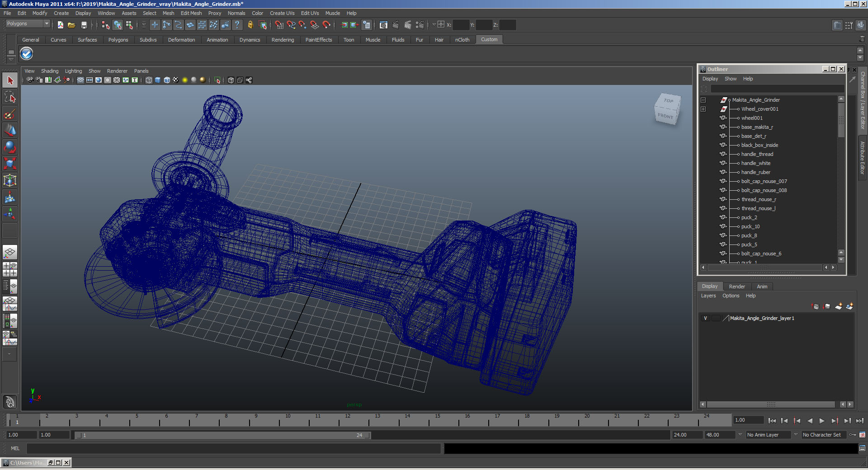This screenshot has width=868, height=470.
Task: Open the Edit Mesh menu
Action: click(x=191, y=13)
